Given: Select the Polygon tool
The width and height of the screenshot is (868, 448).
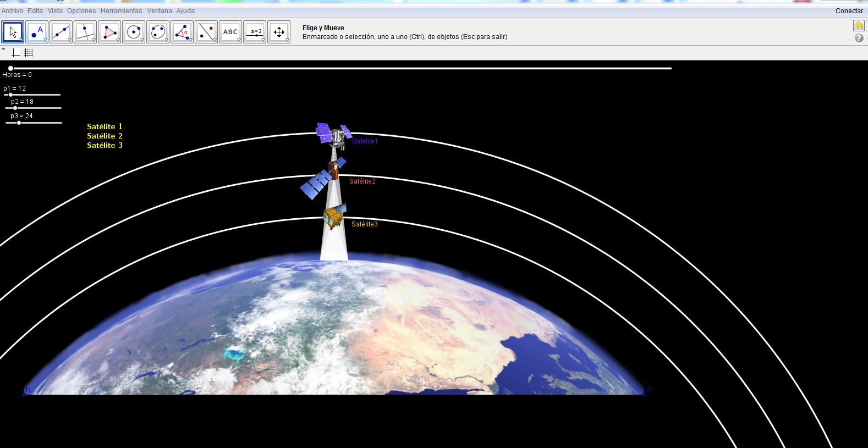Looking at the screenshot, I should click(x=109, y=32).
